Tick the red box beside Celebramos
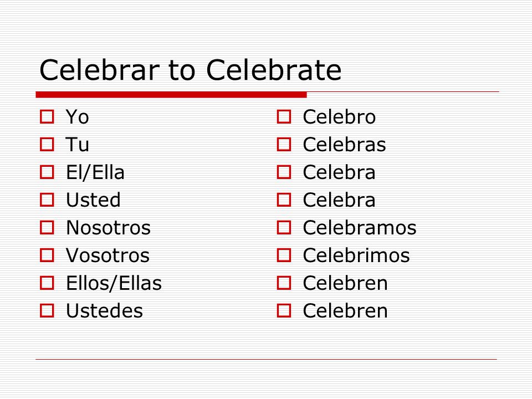The width and height of the screenshot is (532, 399). 284,228
